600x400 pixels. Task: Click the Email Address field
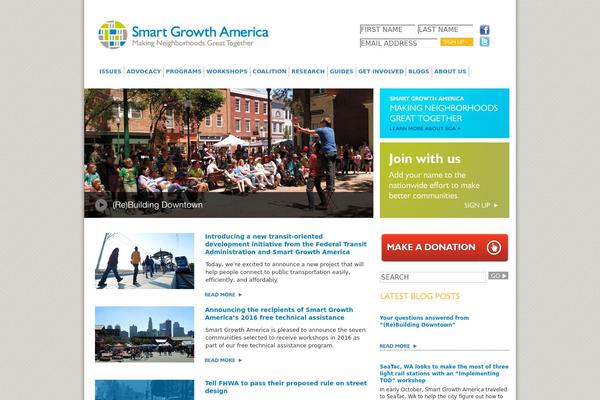point(398,43)
